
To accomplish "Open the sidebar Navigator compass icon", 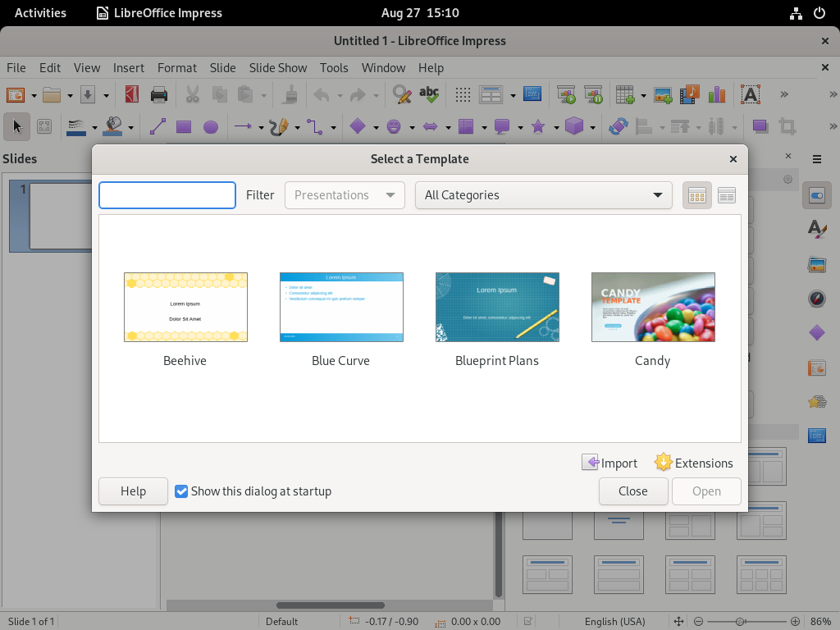I will point(816,299).
